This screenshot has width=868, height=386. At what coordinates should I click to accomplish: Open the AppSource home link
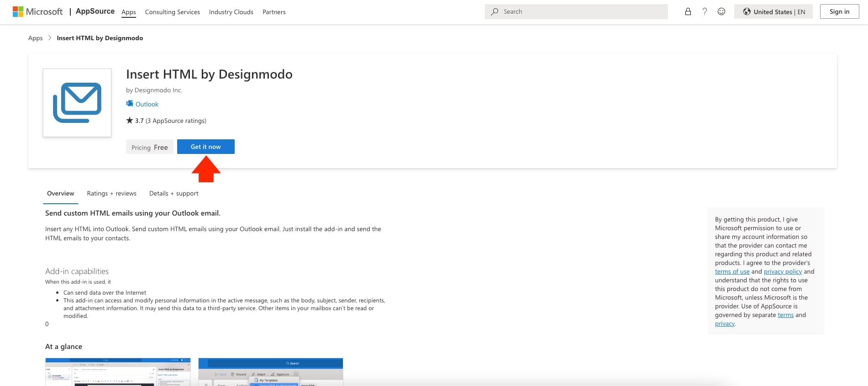[x=95, y=11]
